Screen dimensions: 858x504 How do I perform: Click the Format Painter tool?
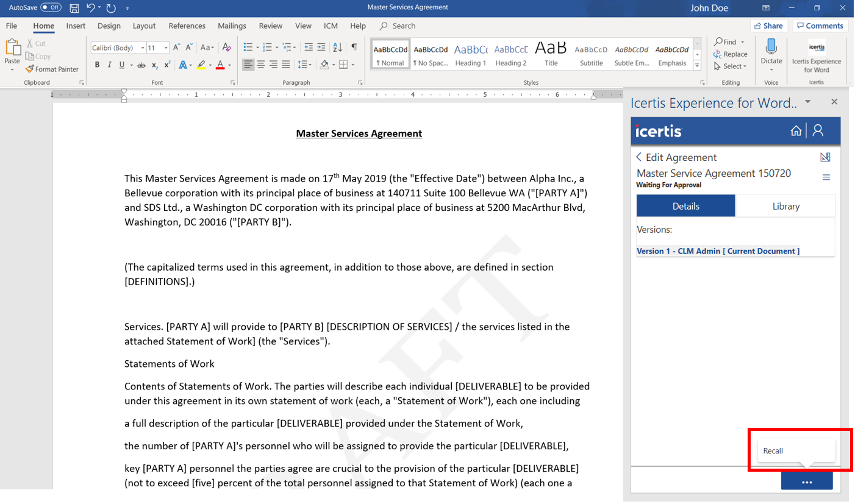coord(52,69)
